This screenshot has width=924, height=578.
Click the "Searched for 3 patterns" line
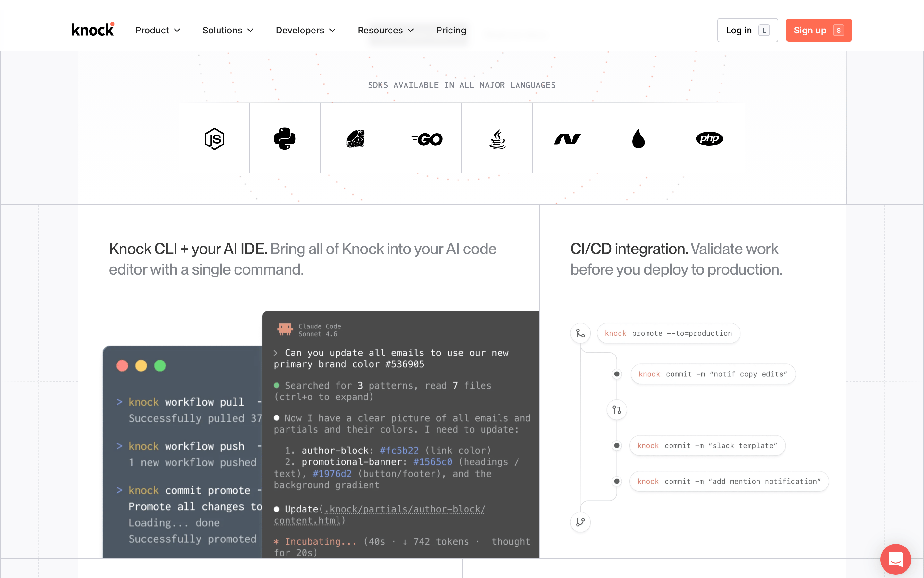point(382,391)
